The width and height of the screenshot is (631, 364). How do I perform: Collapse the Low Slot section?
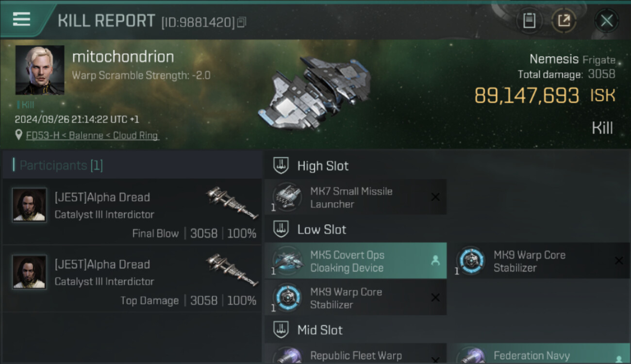coord(281,229)
